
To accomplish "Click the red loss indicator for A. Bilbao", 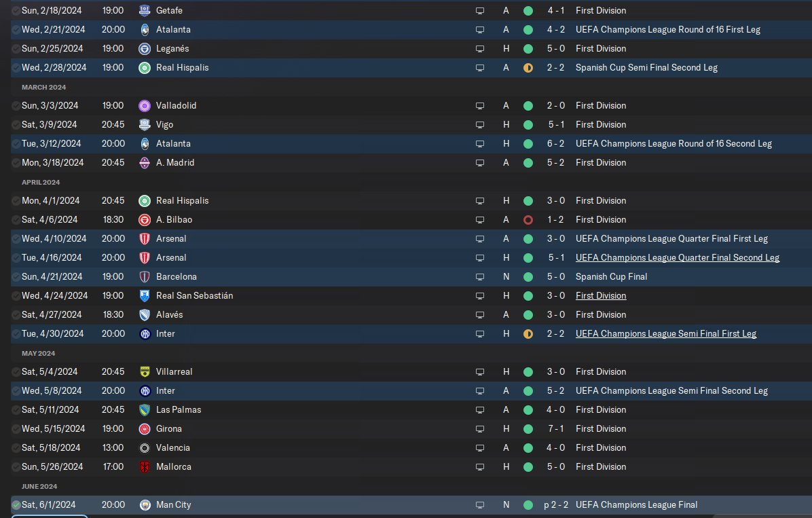I will tap(528, 220).
